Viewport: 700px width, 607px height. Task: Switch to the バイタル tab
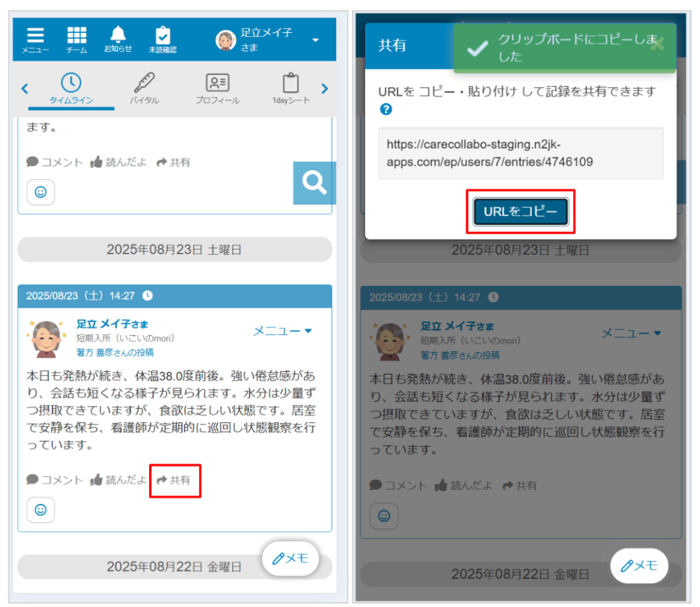[x=144, y=88]
